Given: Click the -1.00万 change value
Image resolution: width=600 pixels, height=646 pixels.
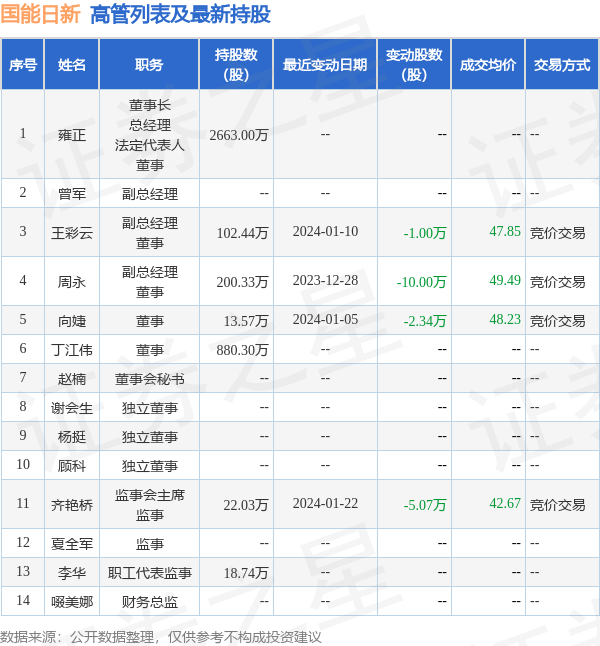Looking at the screenshot, I should (424, 233).
